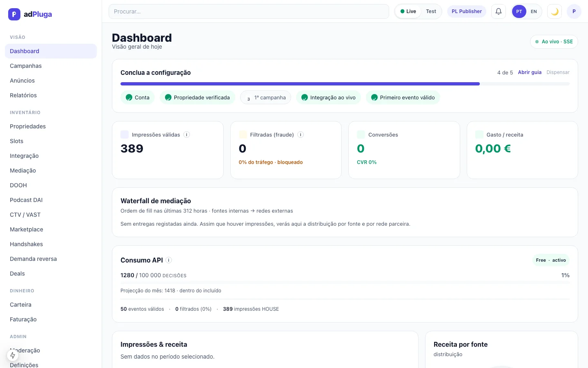This screenshot has width=588, height=368.
Task: Focus the Procurar search field
Action: tap(249, 11)
